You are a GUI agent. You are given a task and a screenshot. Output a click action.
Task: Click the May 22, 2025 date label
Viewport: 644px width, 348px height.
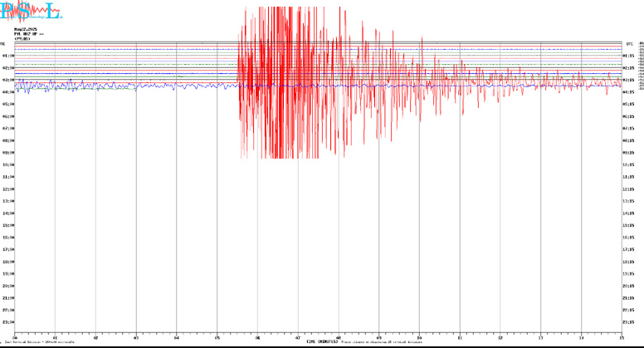click(x=25, y=29)
